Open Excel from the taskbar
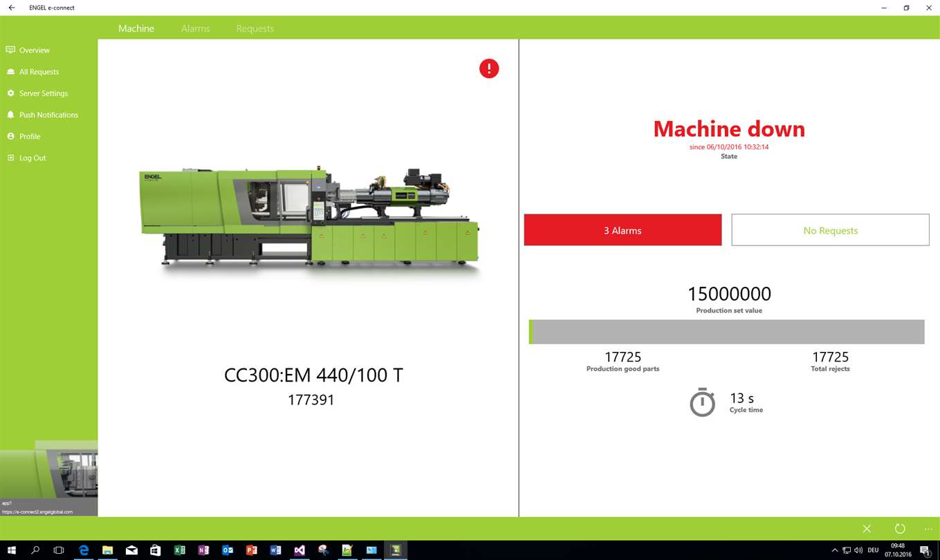This screenshot has height=560, width=940. (179, 550)
